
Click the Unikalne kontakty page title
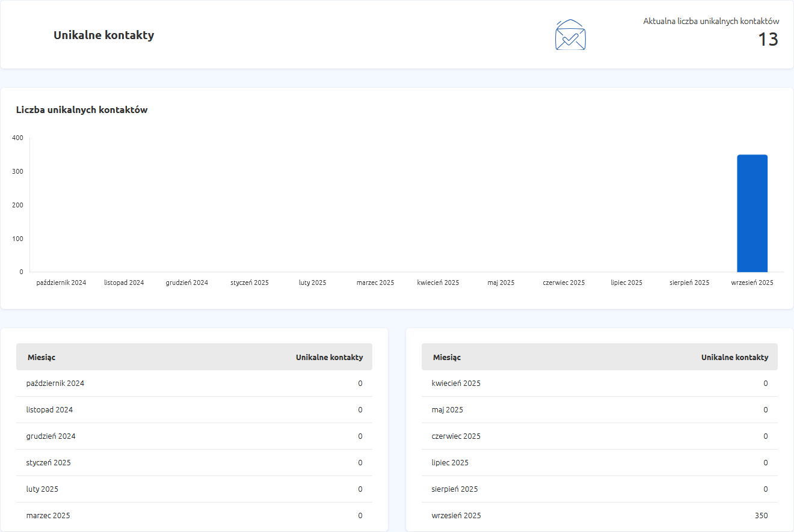(x=103, y=35)
